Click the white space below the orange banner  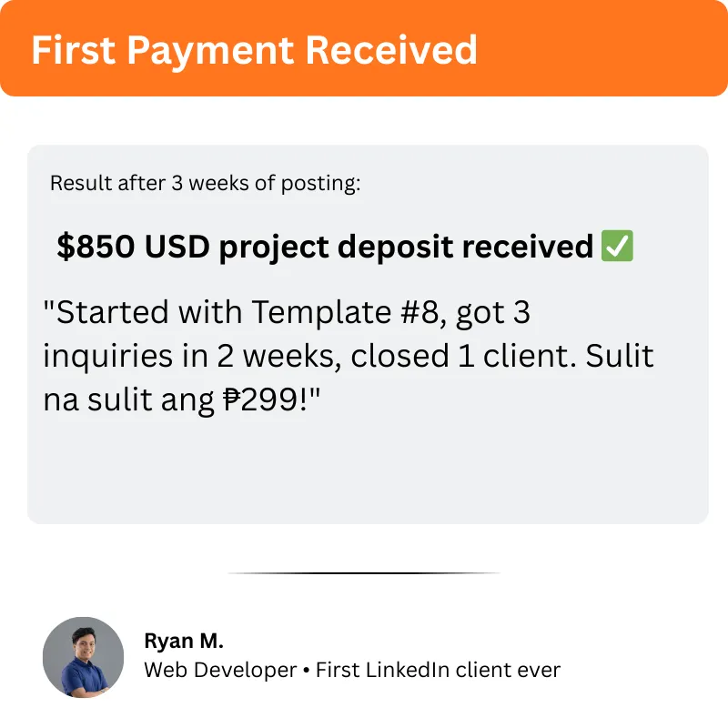point(364,120)
